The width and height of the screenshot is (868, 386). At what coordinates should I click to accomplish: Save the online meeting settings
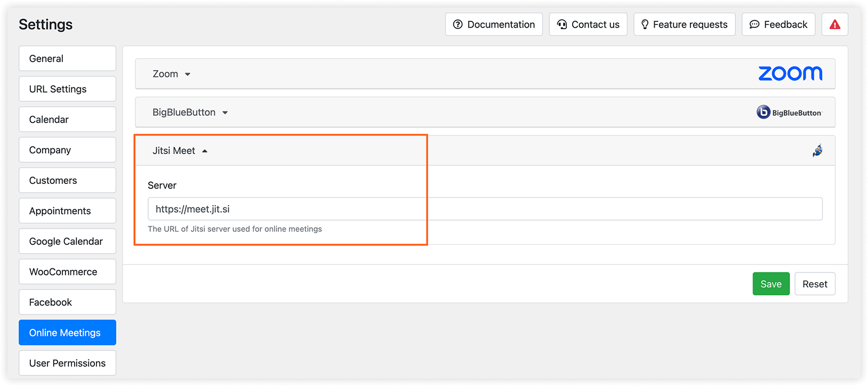tap(771, 284)
